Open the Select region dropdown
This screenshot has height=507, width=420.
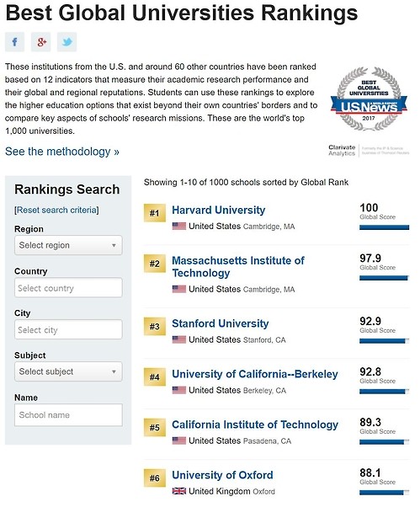coord(68,245)
